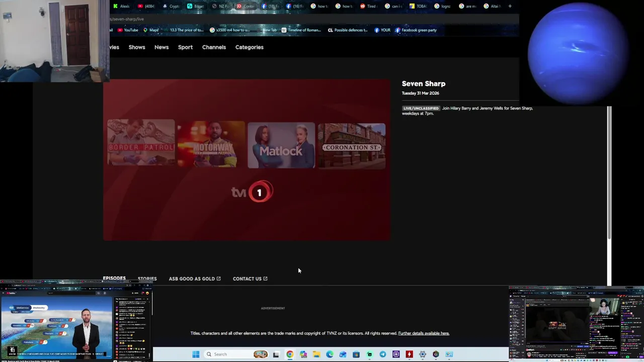Select the Border Patrol thumbnail
The width and height of the screenshot is (644, 362).
click(141, 143)
